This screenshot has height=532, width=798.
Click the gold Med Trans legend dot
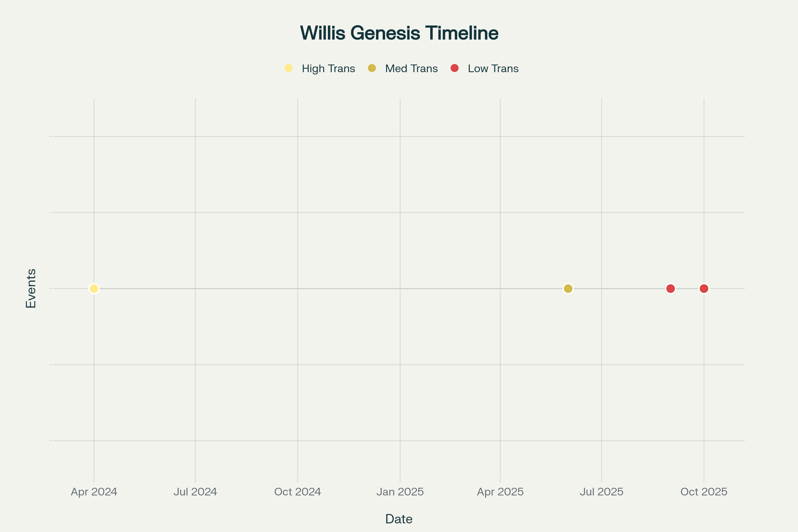pyautogui.click(x=372, y=68)
